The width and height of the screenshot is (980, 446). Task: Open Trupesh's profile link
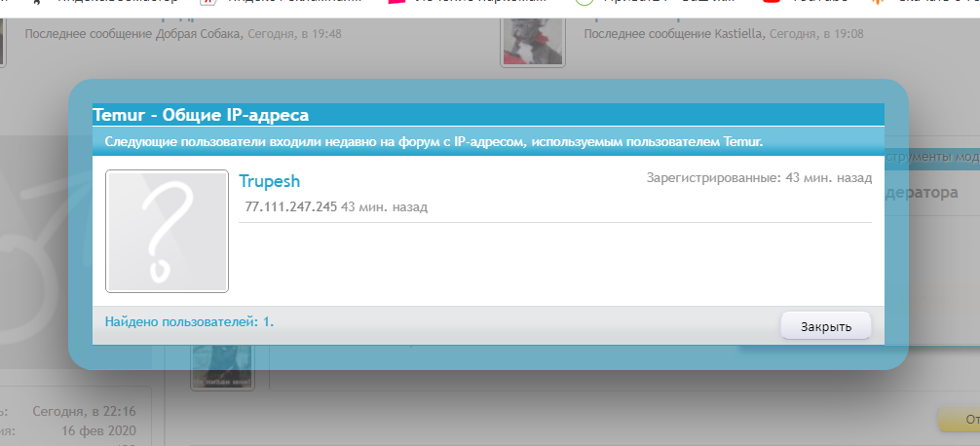pyautogui.click(x=270, y=181)
